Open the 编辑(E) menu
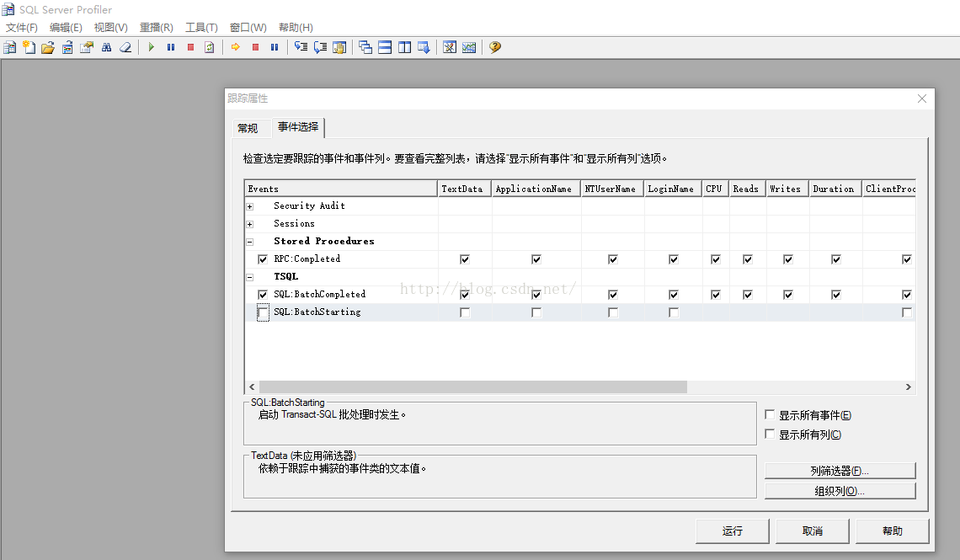This screenshot has width=960, height=560. (x=66, y=28)
